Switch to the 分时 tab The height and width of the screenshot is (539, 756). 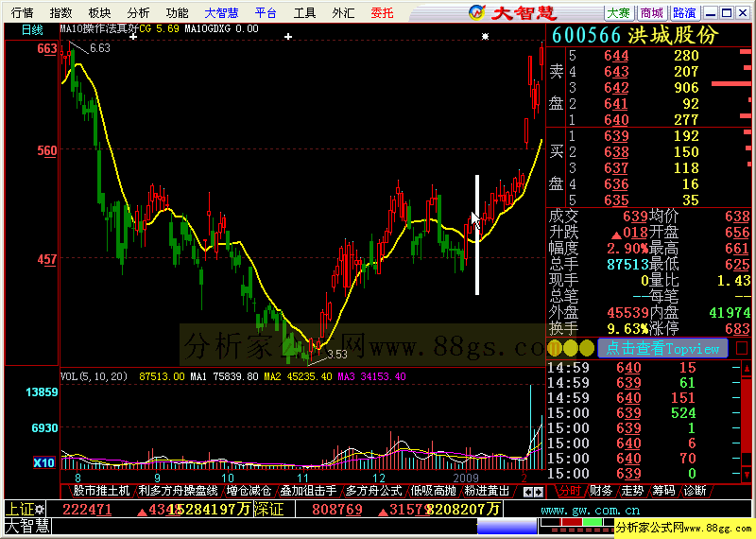coord(570,491)
